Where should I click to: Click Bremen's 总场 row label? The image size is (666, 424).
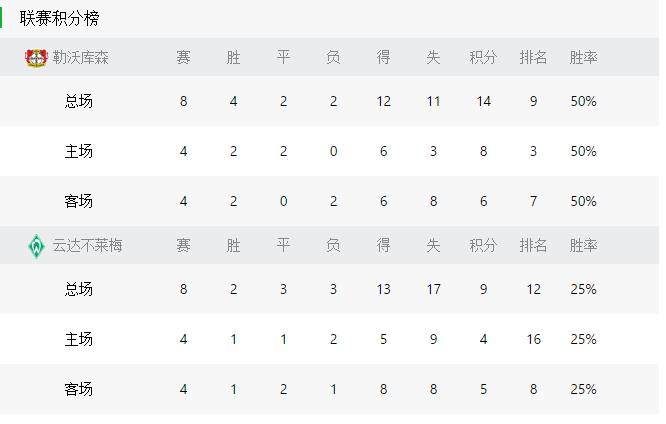point(79,289)
